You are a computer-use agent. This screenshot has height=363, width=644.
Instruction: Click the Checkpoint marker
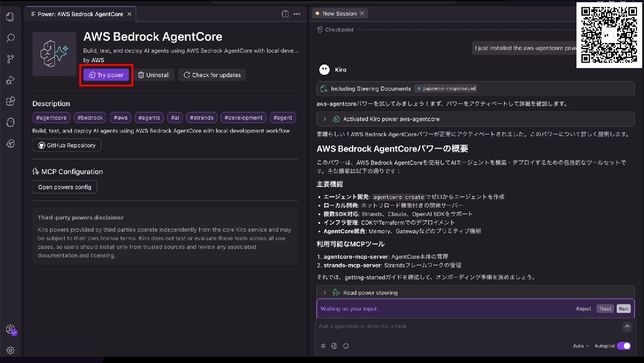(335, 30)
